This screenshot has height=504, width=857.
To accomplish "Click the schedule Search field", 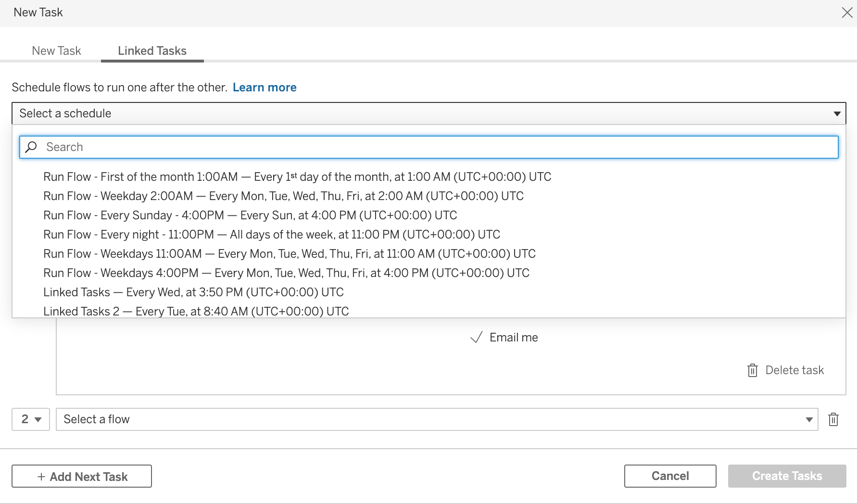I will (x=433, y=147).
